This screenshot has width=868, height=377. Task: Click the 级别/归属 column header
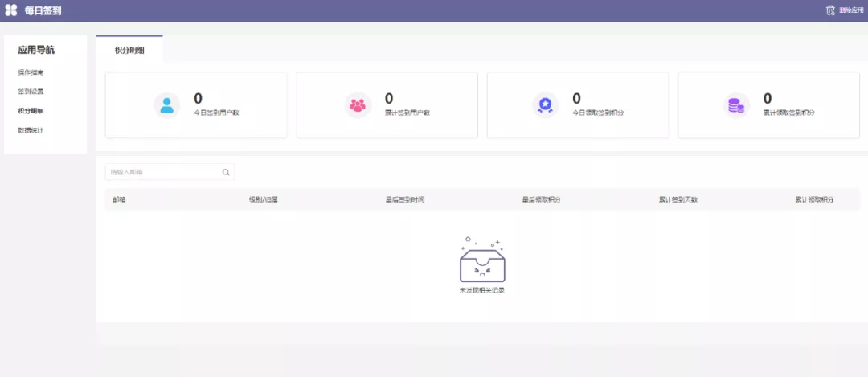point(264,200)
